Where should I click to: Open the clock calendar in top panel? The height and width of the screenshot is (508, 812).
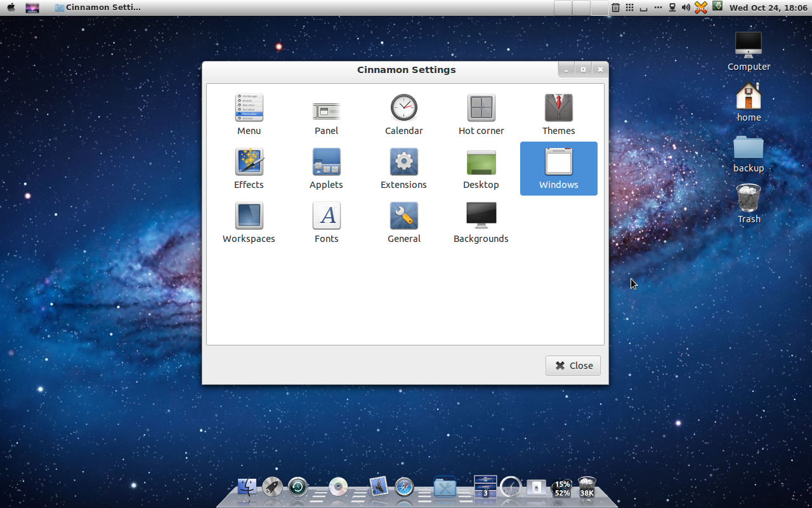[768, 8]
